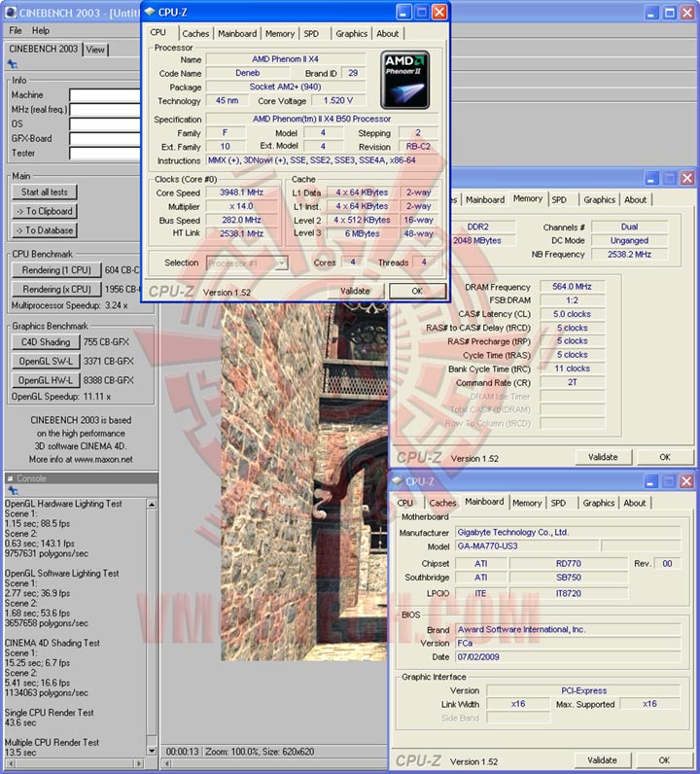Click the To Database button

pos(45,230)
